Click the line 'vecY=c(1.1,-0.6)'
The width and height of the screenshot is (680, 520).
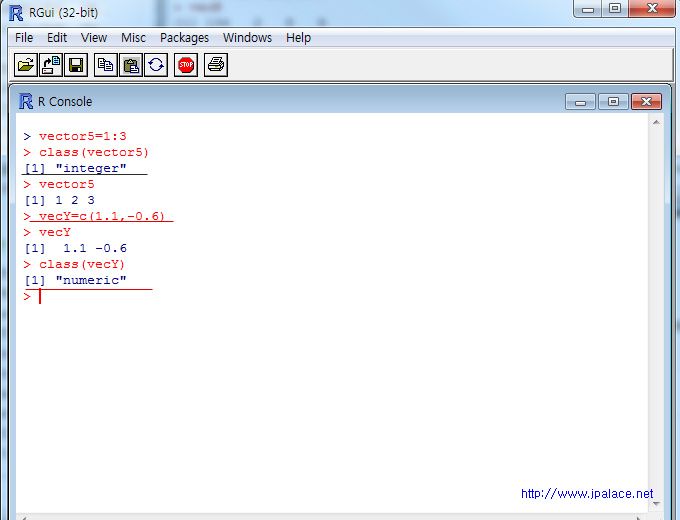[94, 216]
